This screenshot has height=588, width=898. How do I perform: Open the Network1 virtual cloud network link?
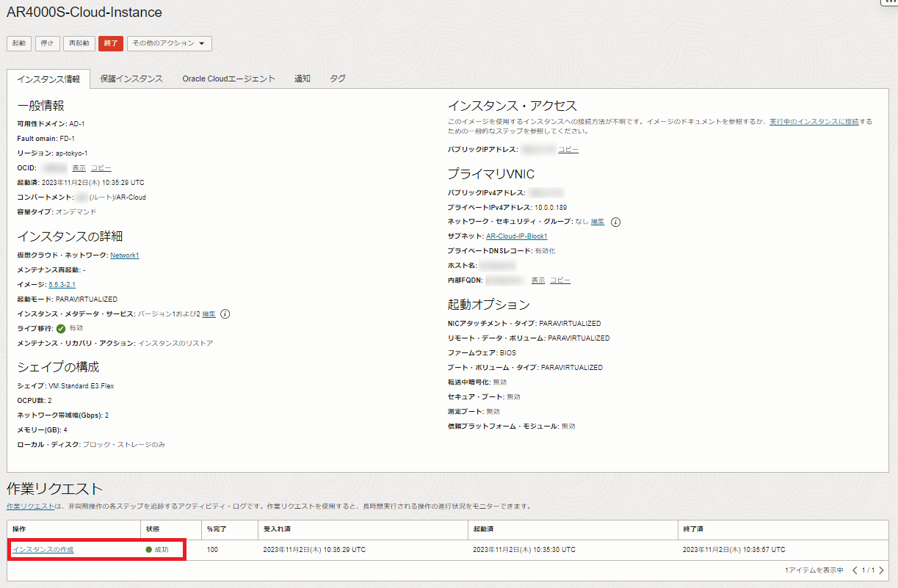[124, 255]
